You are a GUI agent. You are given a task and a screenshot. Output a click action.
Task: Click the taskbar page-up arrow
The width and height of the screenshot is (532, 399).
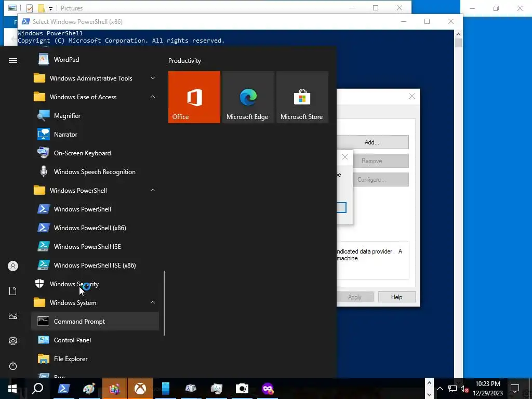(429, 383)
